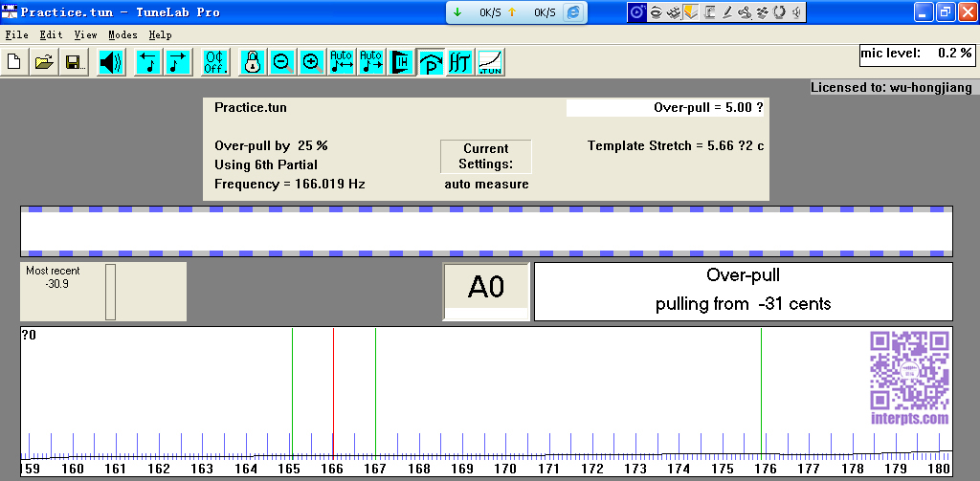Toggle the padlock locking mode

253,62
